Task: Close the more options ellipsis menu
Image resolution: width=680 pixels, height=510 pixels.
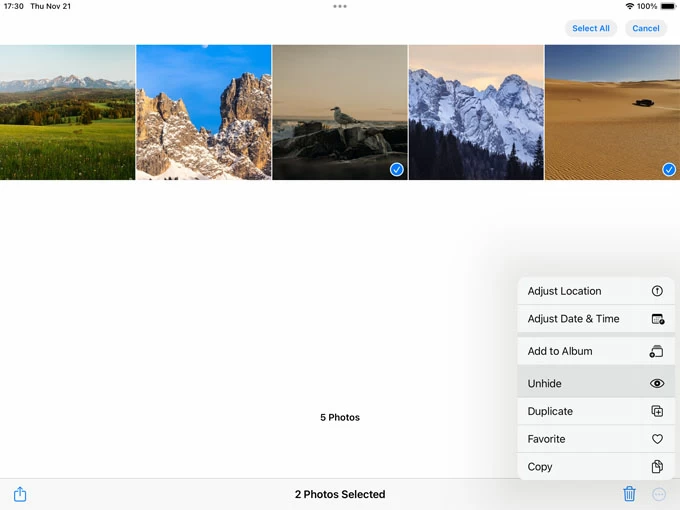Action: click(659, 494)
